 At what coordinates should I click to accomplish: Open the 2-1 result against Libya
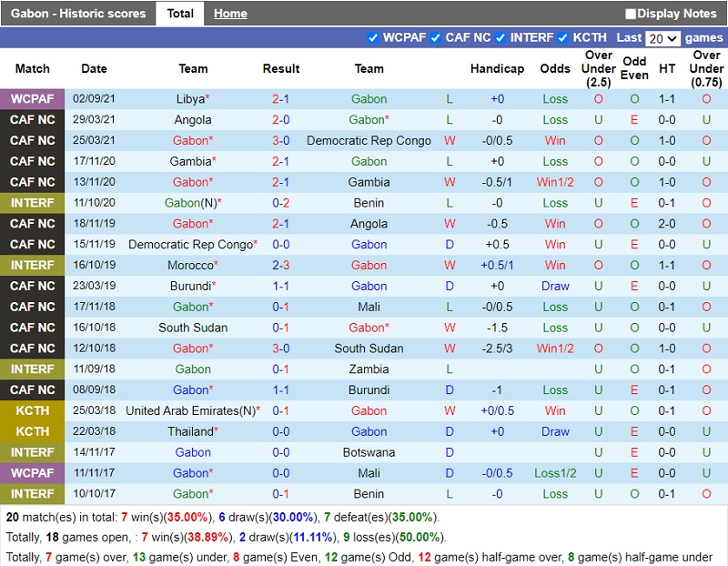[280, 99]
